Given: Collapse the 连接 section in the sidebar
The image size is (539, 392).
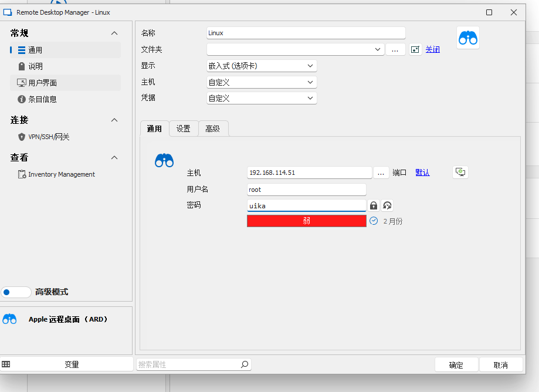Looking at the screenshot, I should coord(114,120).
